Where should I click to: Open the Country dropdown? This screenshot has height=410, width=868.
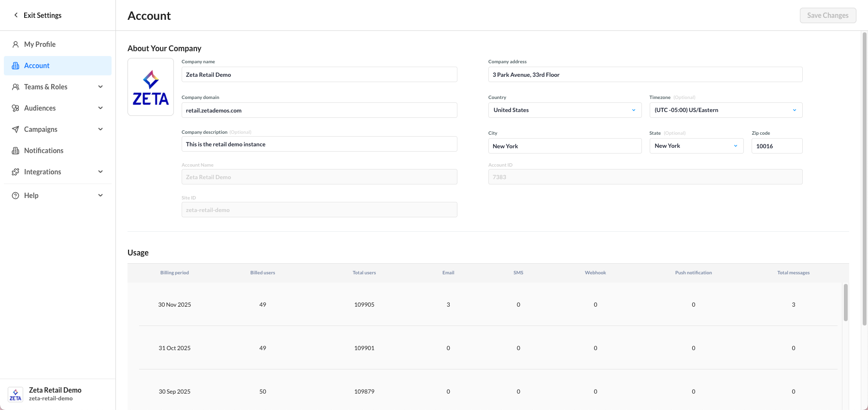564,110
